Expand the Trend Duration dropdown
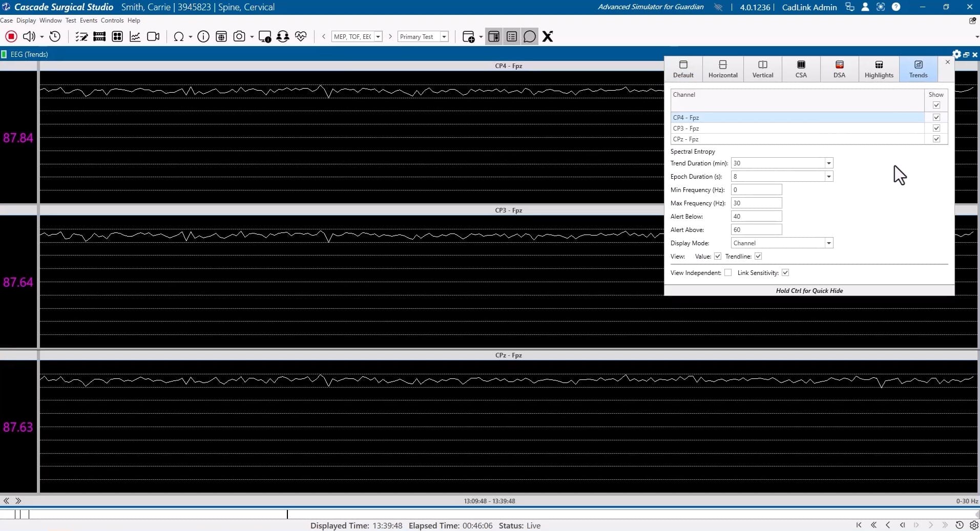 point(828,163)
